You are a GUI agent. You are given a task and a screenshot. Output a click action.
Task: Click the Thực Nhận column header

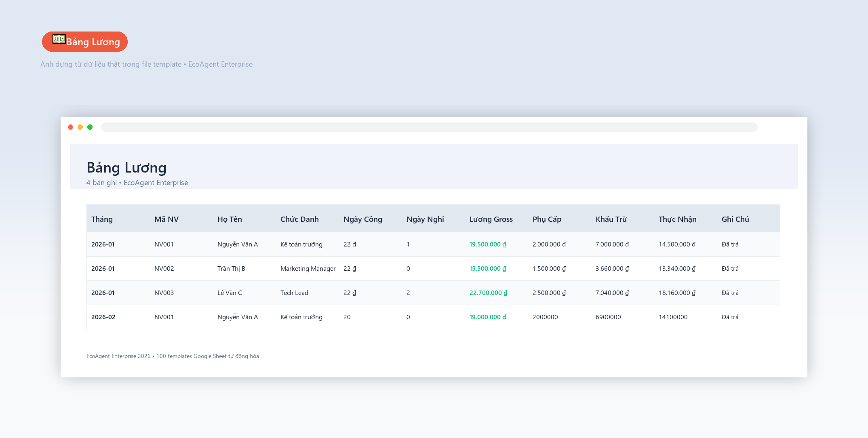[677, 219]
